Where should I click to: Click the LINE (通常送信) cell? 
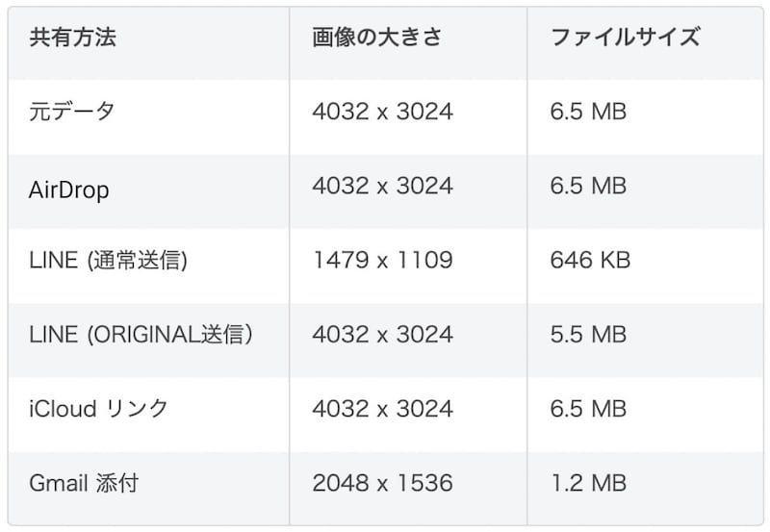[x=108, y=261]
